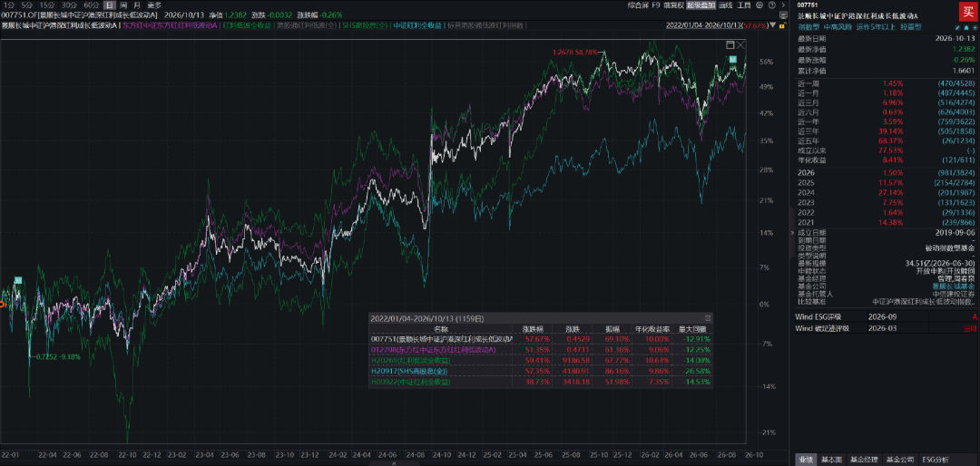Open the chart settings gear icon
The height and width of the screenshot is (466, 980).
click(x=759, y=5)
